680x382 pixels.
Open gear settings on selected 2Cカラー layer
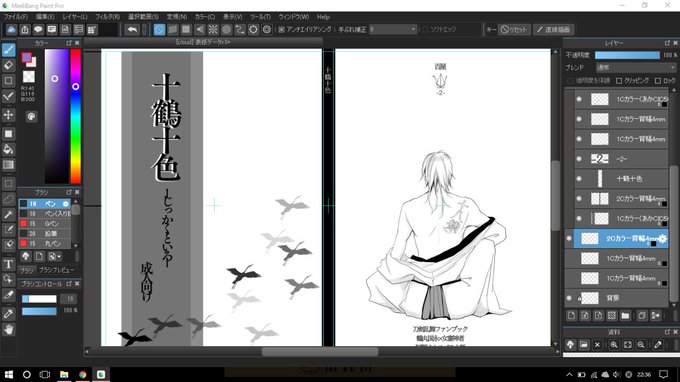(x=663, y=238)
